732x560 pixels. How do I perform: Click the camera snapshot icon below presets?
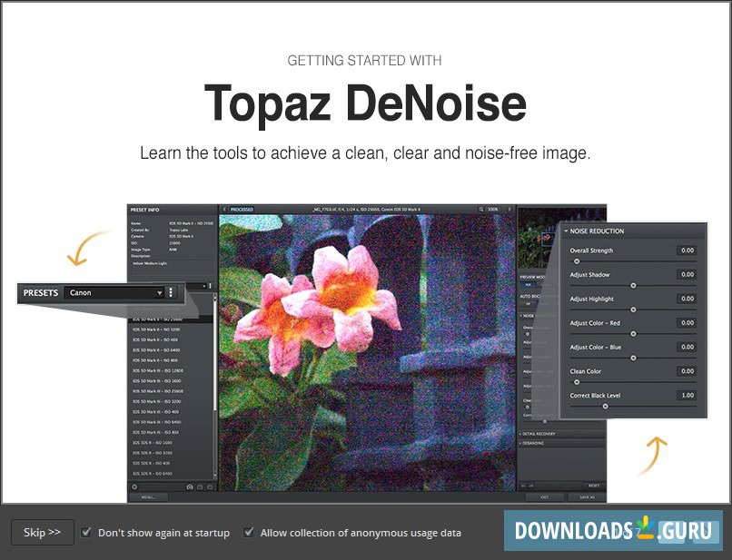pos(190,486)
